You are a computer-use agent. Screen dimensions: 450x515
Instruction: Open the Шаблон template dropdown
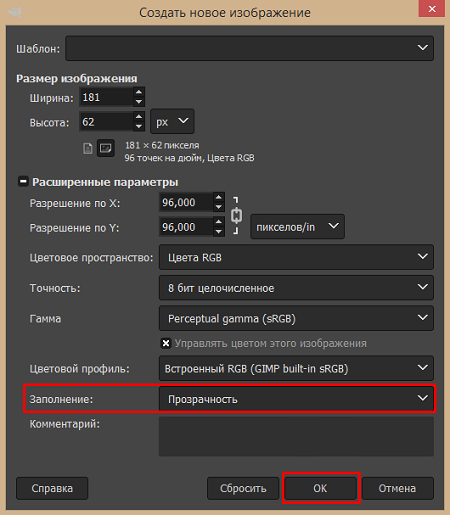point(249,48)
